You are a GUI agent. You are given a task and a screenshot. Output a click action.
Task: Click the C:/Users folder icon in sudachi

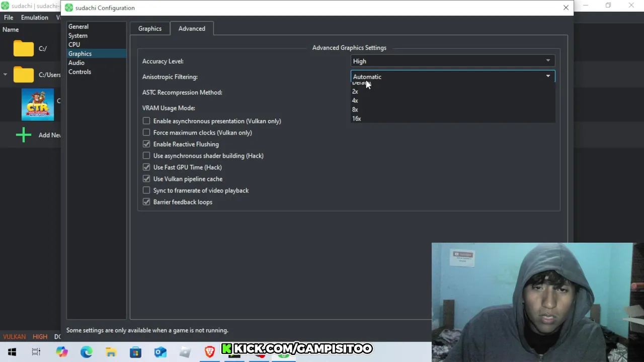(24, 75)
